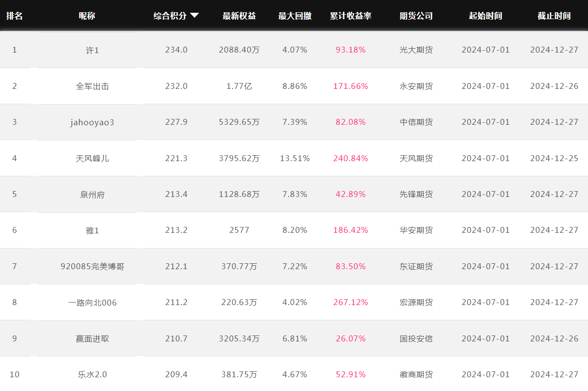Screen dimensions: 588x391
Task: Click company 华安期货
Action: point(416,230)
